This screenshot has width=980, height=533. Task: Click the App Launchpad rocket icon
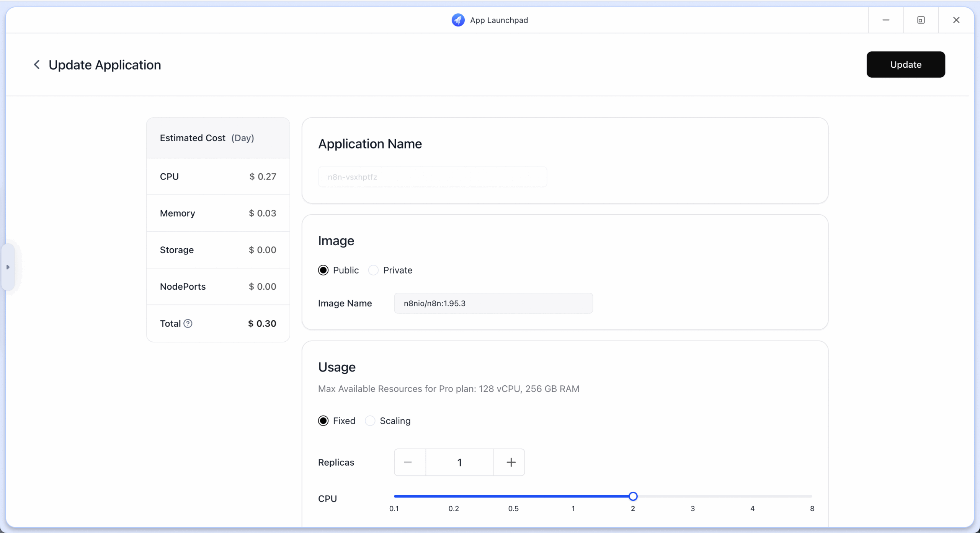pyautogui.click(x=458, y=20)
